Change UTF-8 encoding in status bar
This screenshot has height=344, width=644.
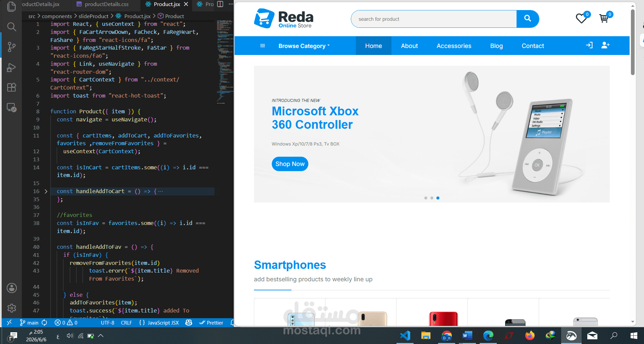pyautogui.click(x=107, y=323)
